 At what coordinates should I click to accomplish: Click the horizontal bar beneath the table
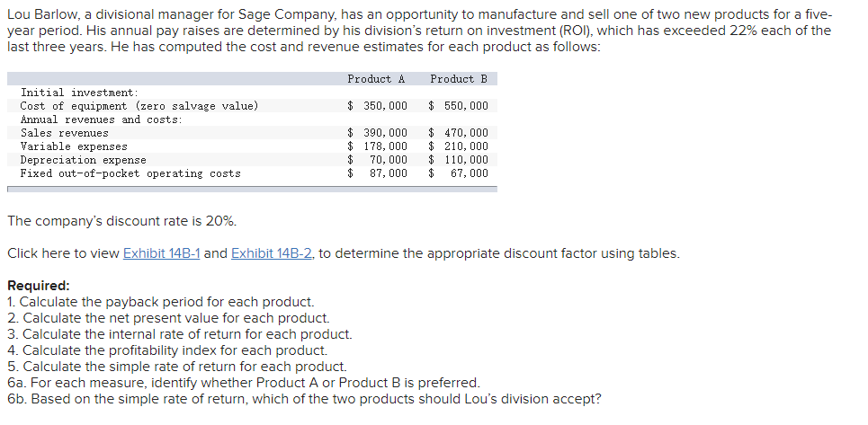coord(252,189)
